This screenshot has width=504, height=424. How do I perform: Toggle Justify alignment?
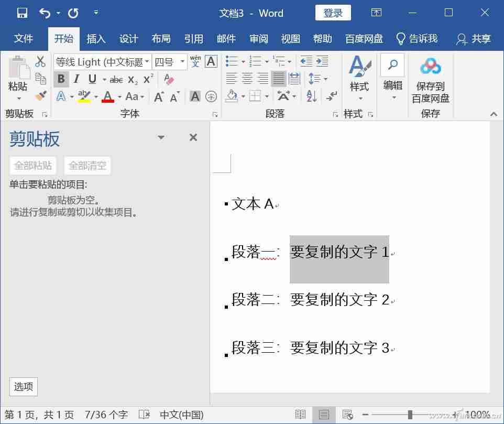coord(278,79)
